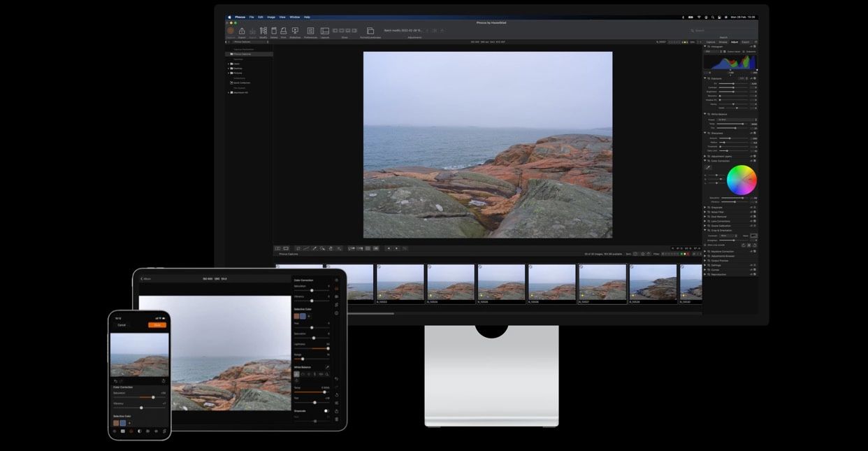Click the color wheel in Color Correction
Image resolution: width=868 pixels, height=451 pixels.
(x=742, y=180)
